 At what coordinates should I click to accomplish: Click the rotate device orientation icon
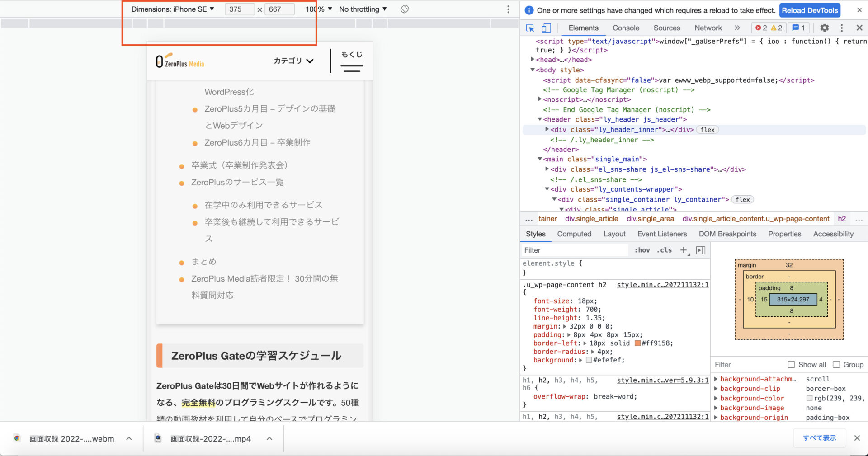(x=405, y=9)
